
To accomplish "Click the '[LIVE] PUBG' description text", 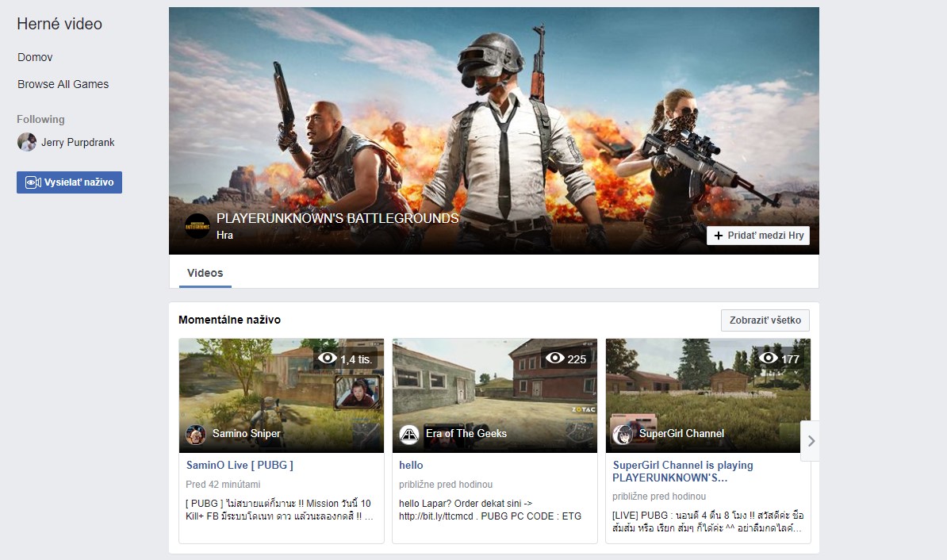I will (x=707, y=522).
